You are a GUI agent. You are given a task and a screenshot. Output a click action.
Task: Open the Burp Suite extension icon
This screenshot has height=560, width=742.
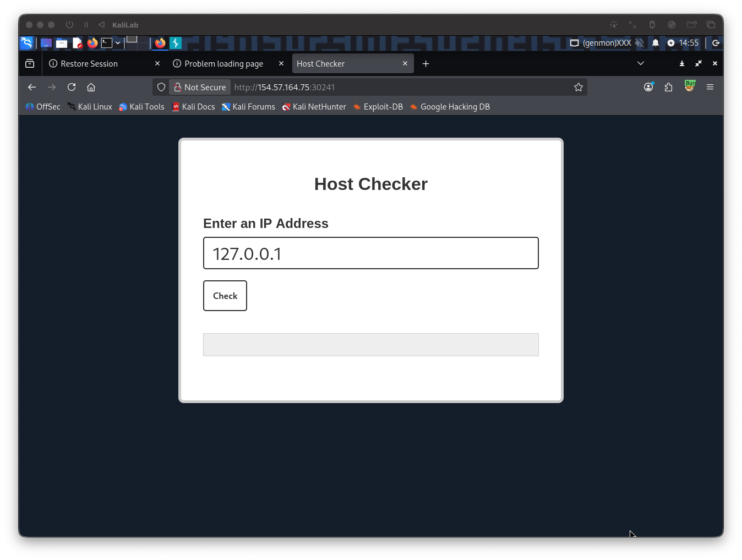tap(689, 86)
